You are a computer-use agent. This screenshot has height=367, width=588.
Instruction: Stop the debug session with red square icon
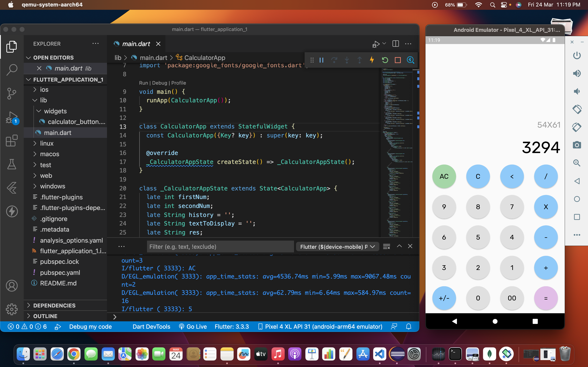click(x=398, y=60)
